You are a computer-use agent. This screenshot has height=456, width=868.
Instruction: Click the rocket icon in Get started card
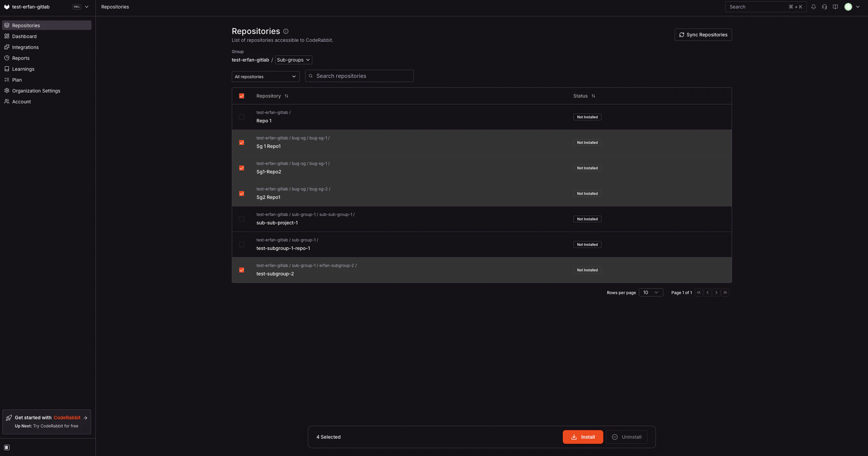click(x=9, y=418)
